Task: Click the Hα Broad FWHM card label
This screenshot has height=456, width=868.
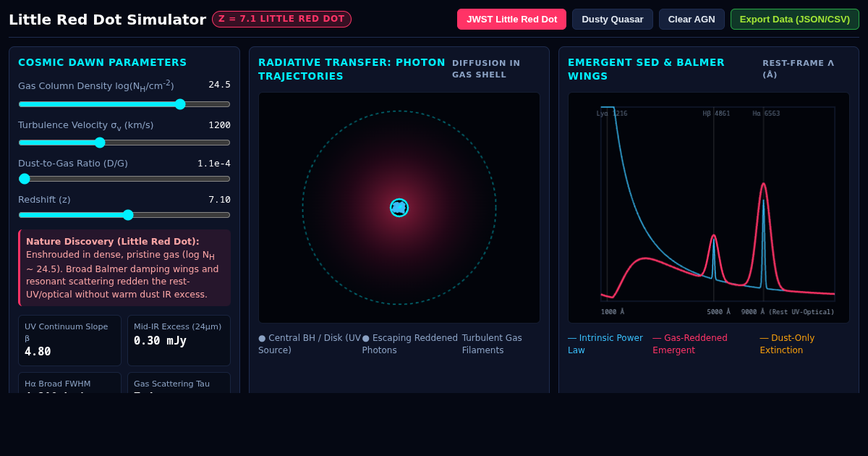Action: click(x=58, y=384)
